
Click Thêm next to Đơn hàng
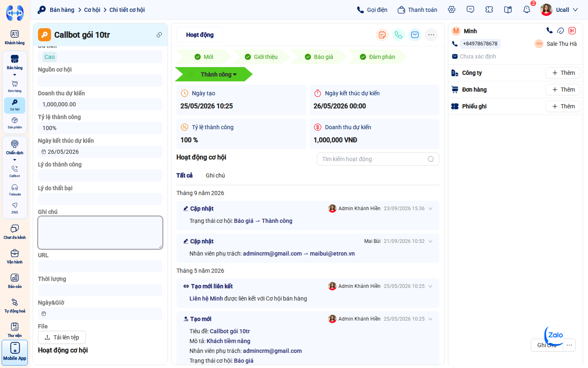coord(563,90)
